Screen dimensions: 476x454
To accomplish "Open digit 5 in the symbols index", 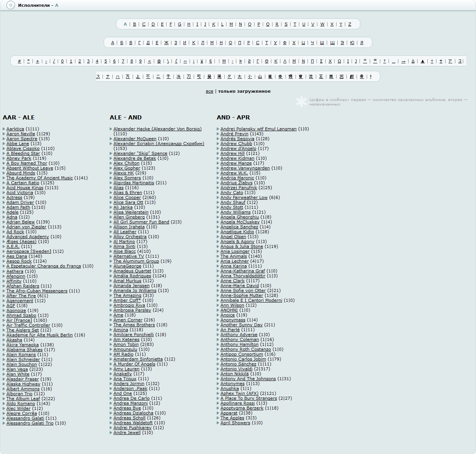I will point(106,61).
